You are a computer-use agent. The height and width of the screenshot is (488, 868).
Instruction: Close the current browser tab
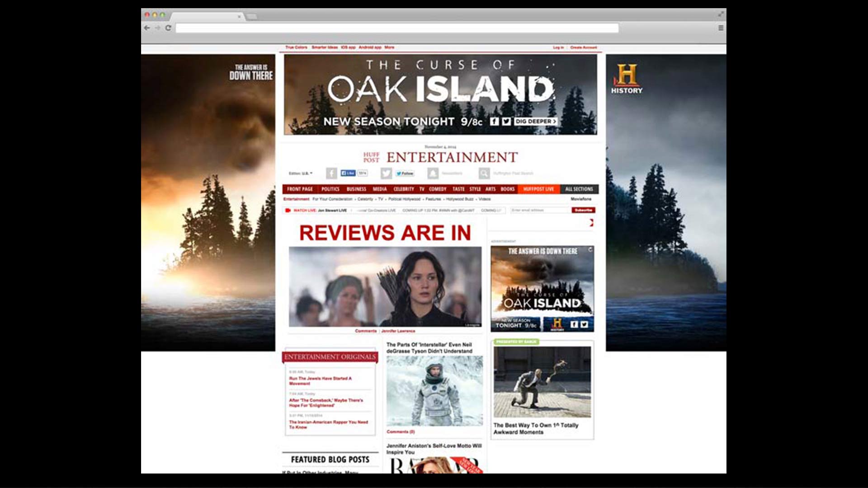(239, 17)
